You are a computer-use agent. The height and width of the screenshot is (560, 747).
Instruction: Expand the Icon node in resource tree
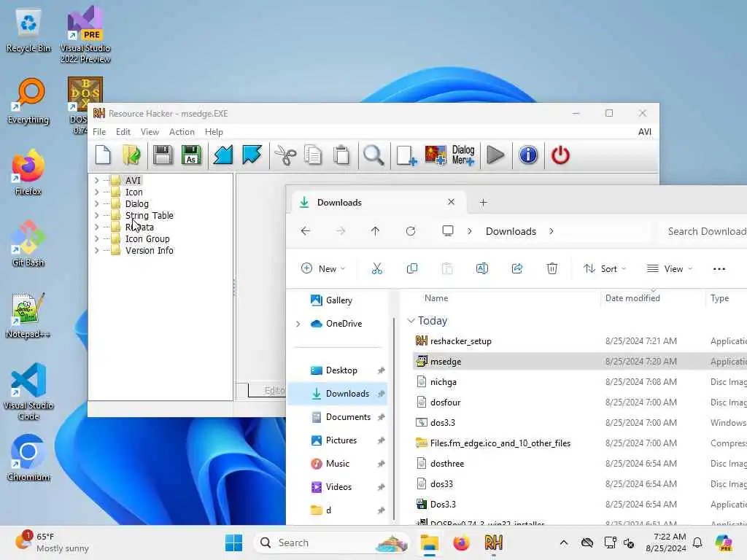pos(97,192)
